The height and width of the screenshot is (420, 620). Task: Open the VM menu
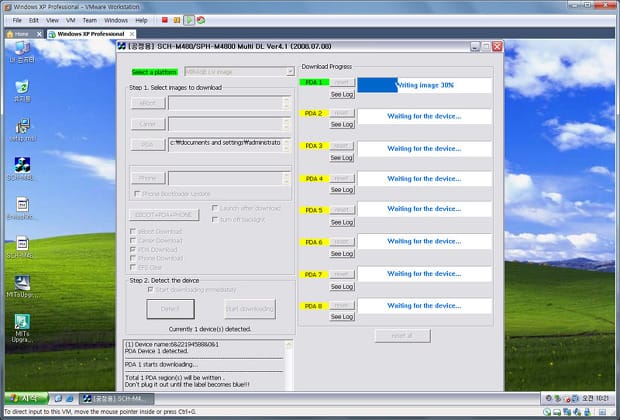point(71,20)
